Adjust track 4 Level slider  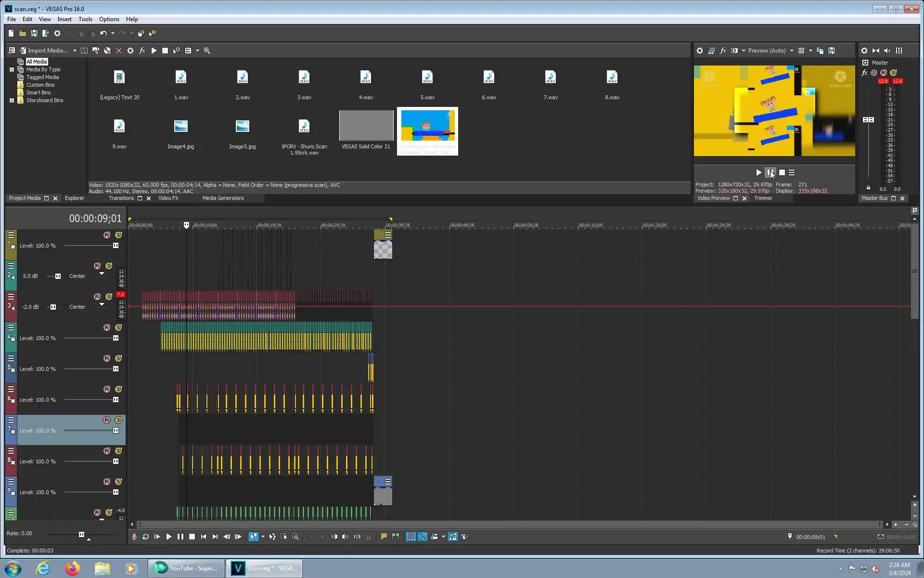click(115, 338)
